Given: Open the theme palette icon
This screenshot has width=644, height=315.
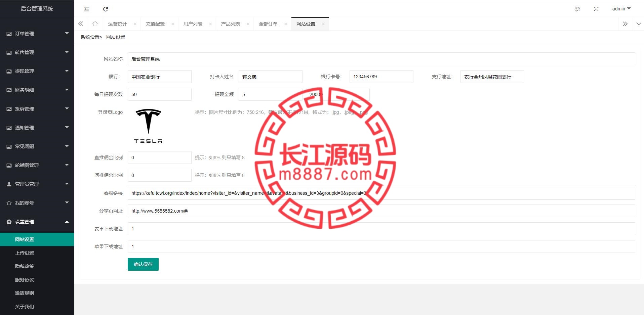Looking at the screenshot, I should coord(577,9).
